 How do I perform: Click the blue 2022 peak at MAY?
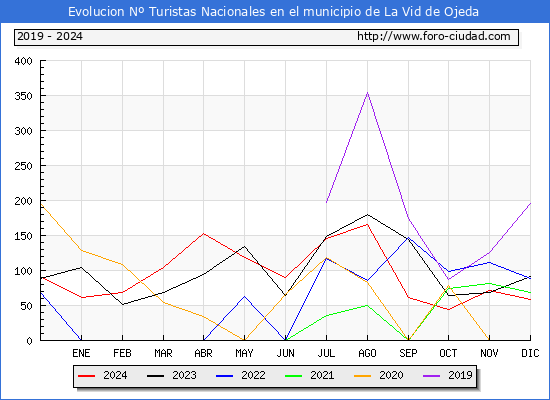244,296
